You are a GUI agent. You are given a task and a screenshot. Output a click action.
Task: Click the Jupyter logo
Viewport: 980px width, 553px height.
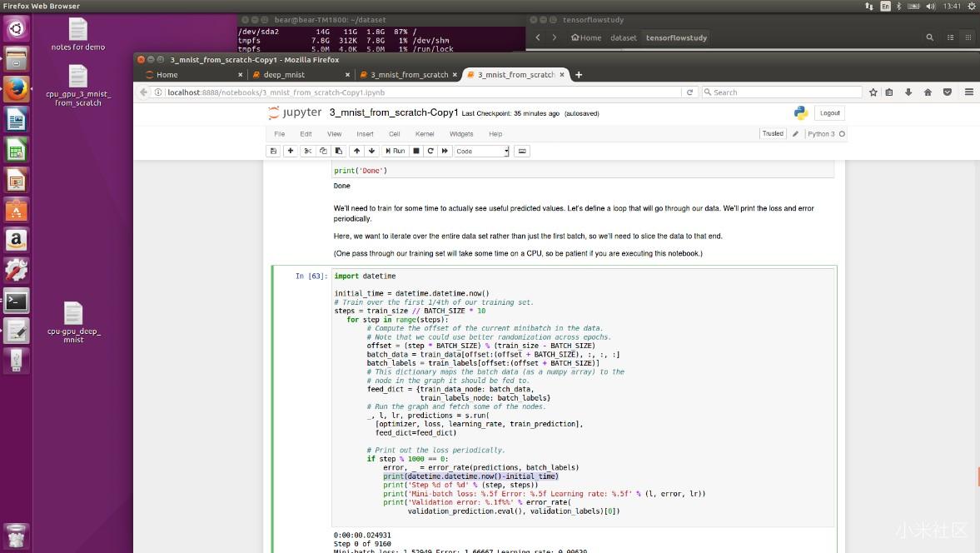pyautogui.click(x=295, y=112)
